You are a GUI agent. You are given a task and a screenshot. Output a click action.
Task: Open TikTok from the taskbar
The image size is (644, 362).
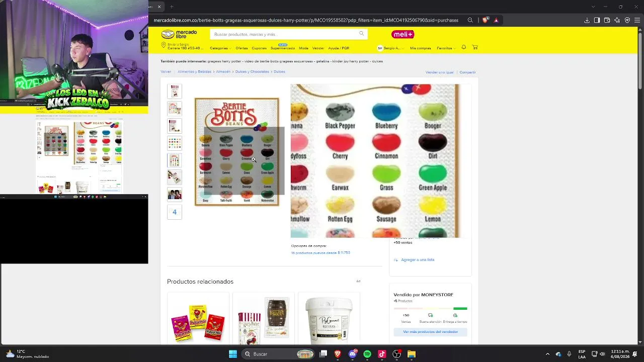[382, 354]
